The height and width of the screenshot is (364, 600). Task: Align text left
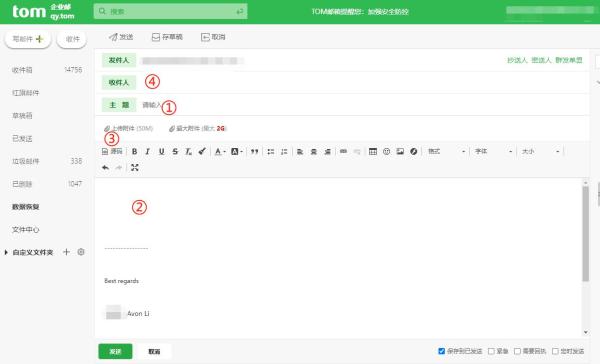(300, 152)
